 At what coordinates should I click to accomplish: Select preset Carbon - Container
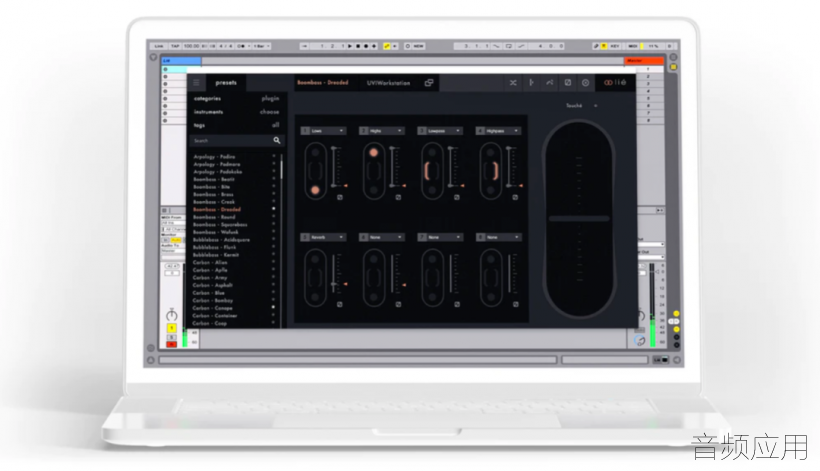[214, 316]
